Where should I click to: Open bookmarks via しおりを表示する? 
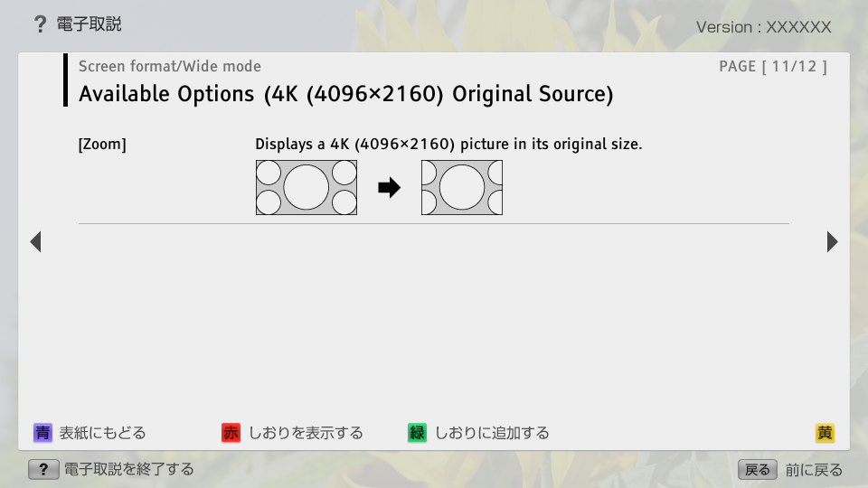pos(306,433)
